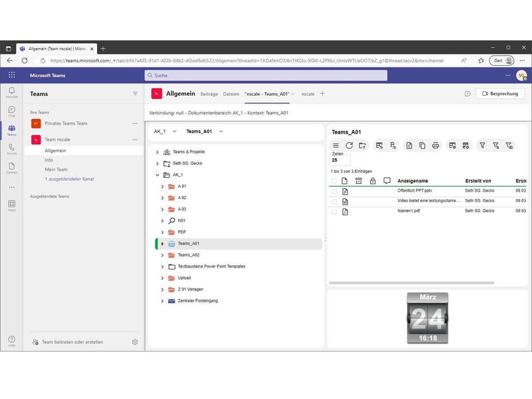This screenshot has height=399, width=532.
Task: Show 1 ausgeblendeter Kanal
Action: pos(69,179)
